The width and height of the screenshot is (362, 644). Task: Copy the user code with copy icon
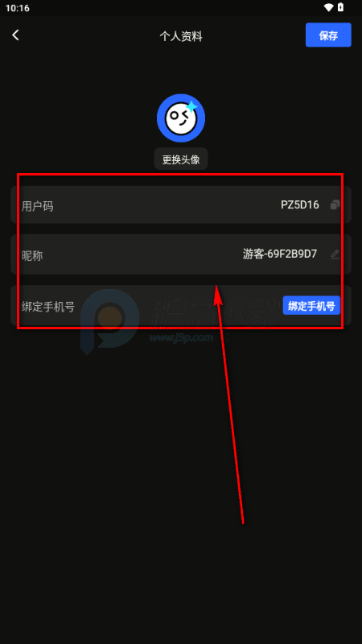pyautogui.click(x=335, y=205)
